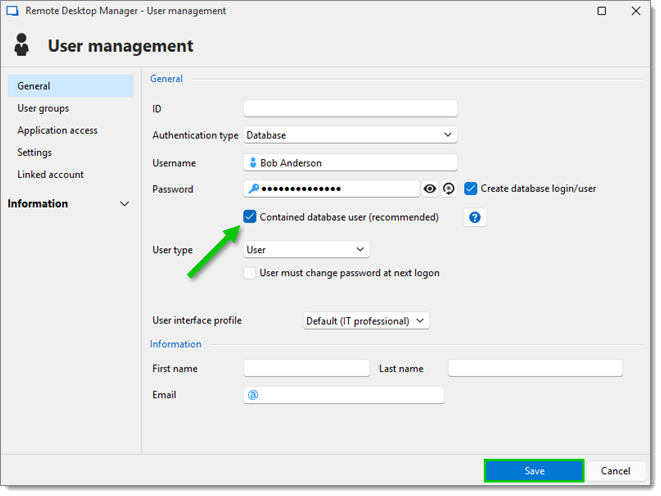The width and height of the screenshot is (661, 496).
Task: Select User groups in sidebar
Action: click(x=43, y=108)
